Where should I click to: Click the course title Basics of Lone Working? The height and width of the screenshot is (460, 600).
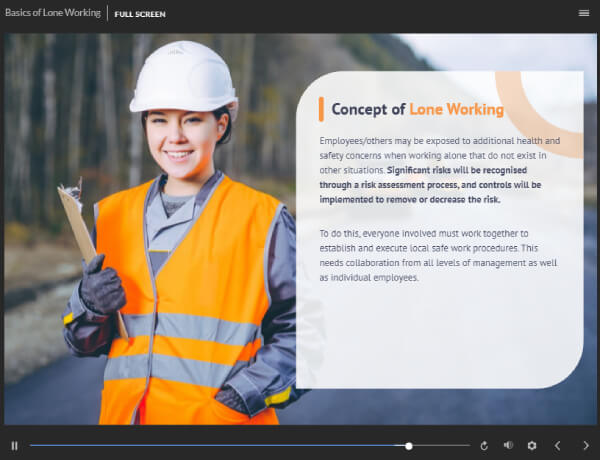point(51,14)
